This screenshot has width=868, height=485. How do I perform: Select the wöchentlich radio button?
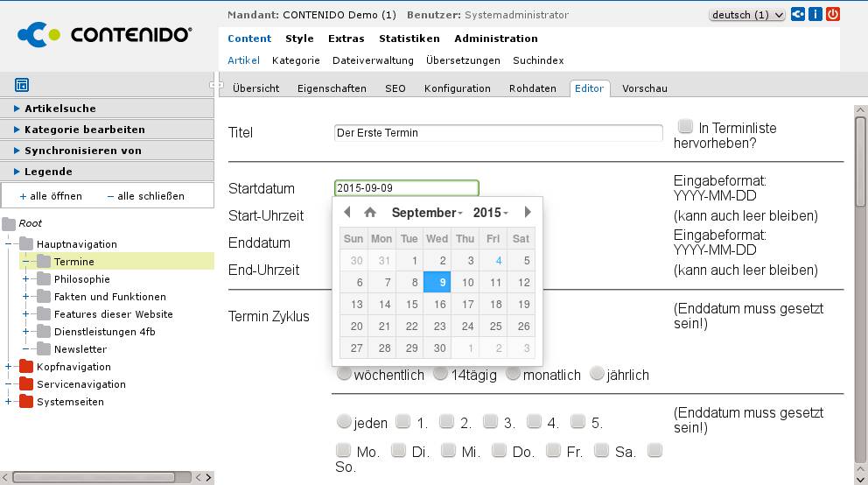(344, 374)
